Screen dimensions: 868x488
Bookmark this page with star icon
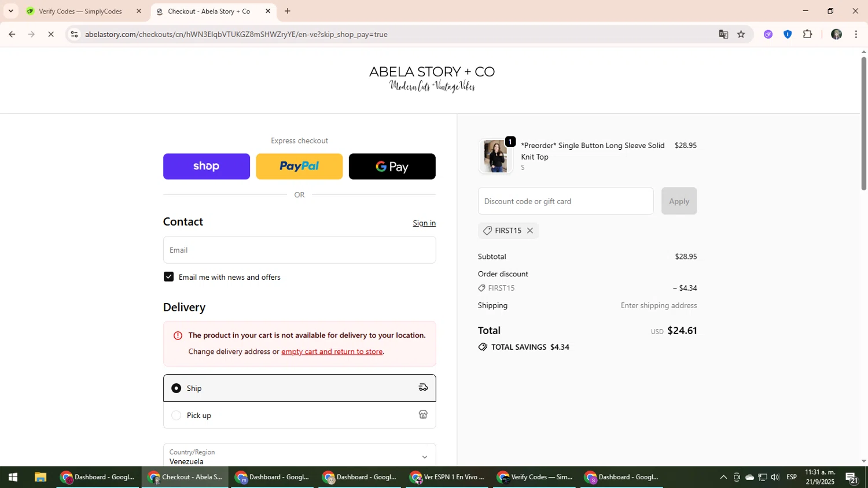[x=741, y=34]
